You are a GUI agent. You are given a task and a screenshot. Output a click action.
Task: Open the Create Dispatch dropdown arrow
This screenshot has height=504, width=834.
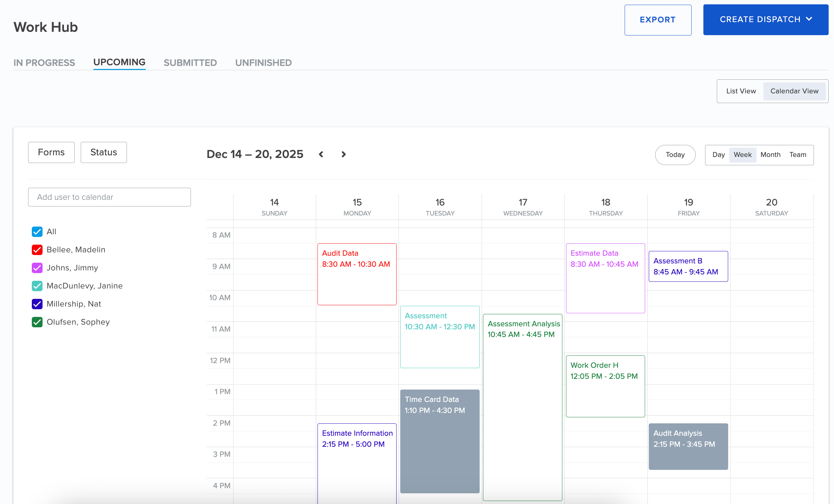click(x=809, y=19)
